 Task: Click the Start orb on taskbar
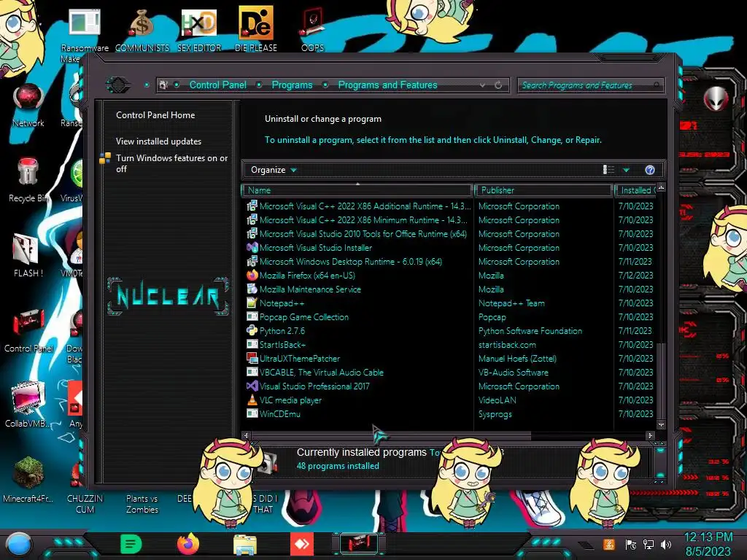[x=18, y=544]
